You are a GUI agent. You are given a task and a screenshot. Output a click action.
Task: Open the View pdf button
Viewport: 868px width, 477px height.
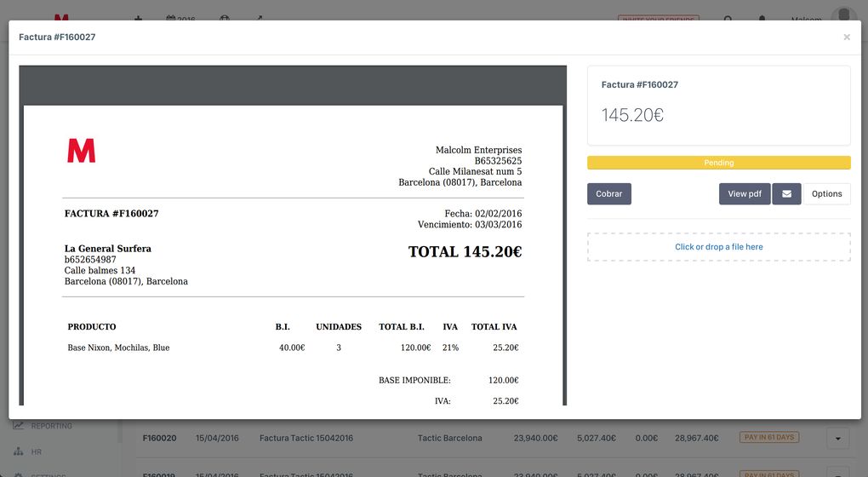pos(745,194)
